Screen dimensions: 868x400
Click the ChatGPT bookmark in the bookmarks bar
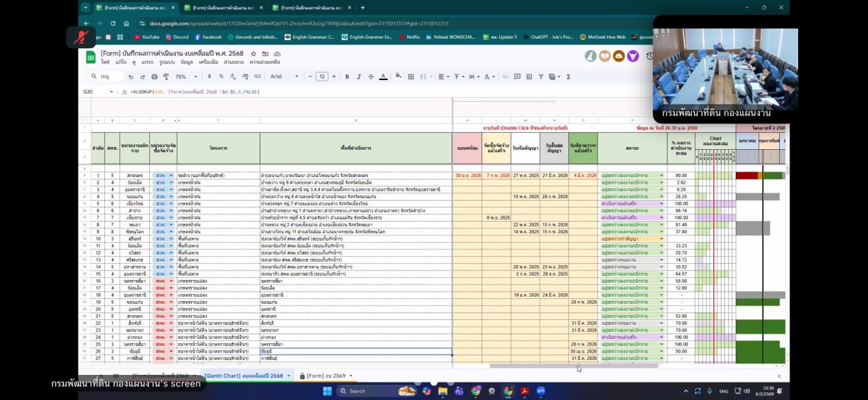pyautogui.click(x=548, y=37)
